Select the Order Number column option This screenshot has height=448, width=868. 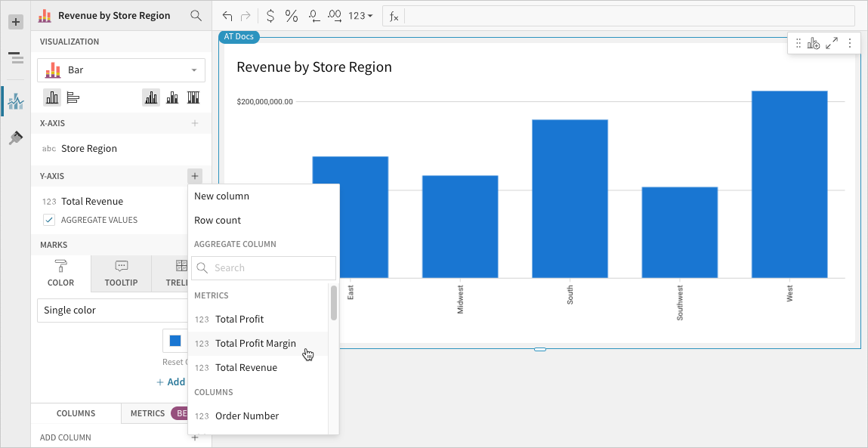point(258,416)
